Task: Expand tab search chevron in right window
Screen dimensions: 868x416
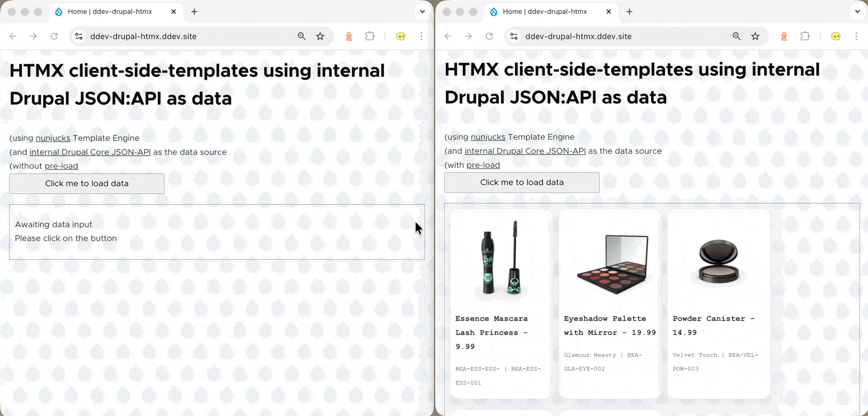Action: click(x=858, y=12)
